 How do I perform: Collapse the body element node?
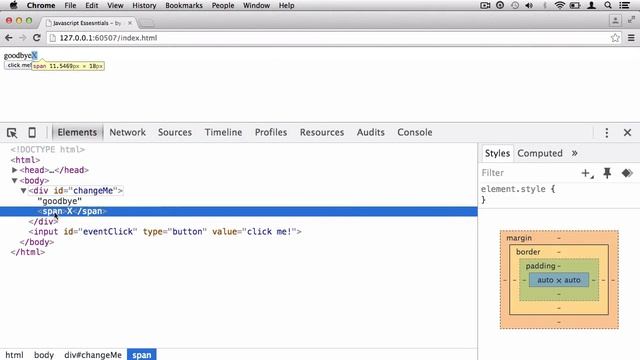click(x=15, y=180)
